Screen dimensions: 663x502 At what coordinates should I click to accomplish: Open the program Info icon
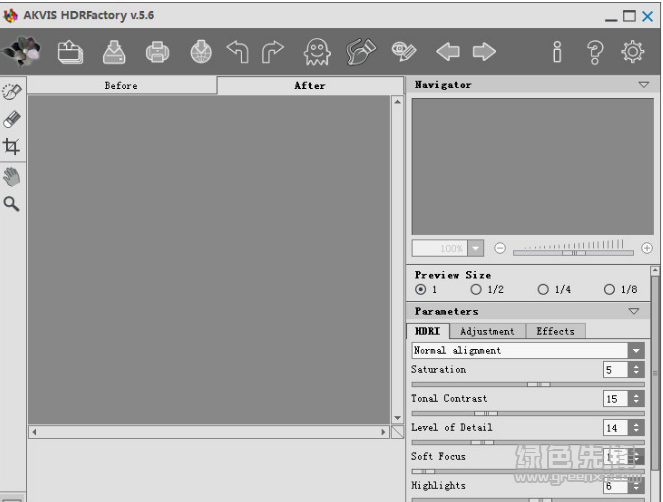point(557,52)
